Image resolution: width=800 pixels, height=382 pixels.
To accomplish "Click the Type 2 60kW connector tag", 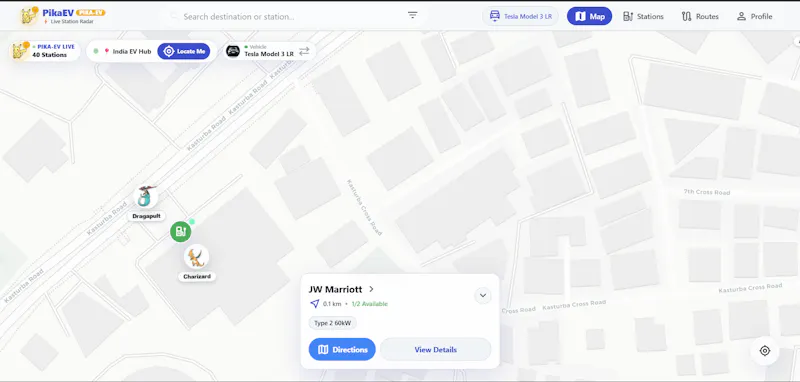I will pos(333,323).
